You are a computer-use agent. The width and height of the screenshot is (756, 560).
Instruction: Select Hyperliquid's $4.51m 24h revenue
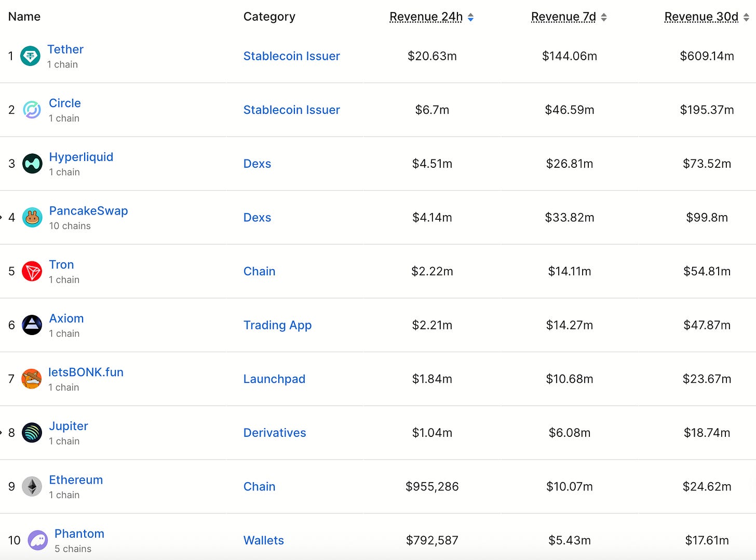point(432,164)
